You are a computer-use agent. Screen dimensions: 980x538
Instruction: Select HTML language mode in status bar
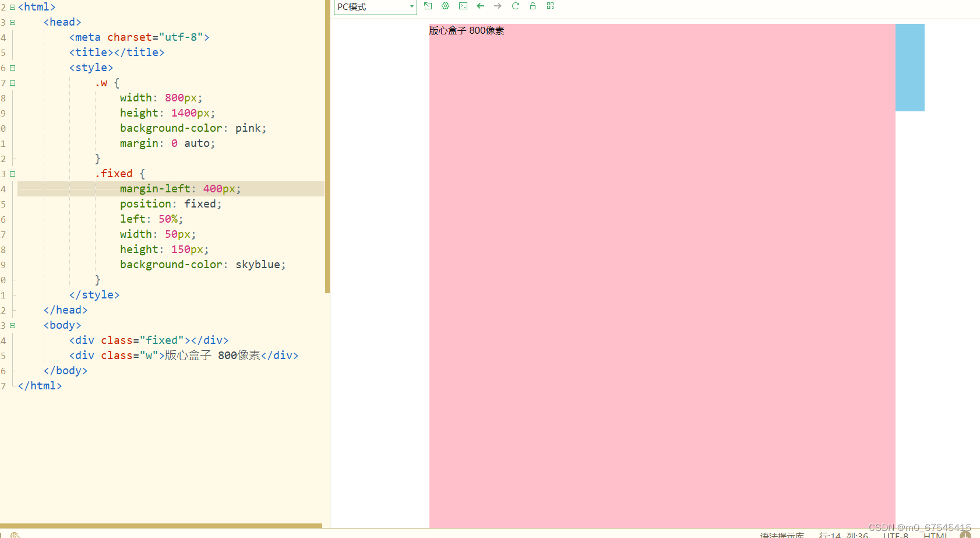935,535
